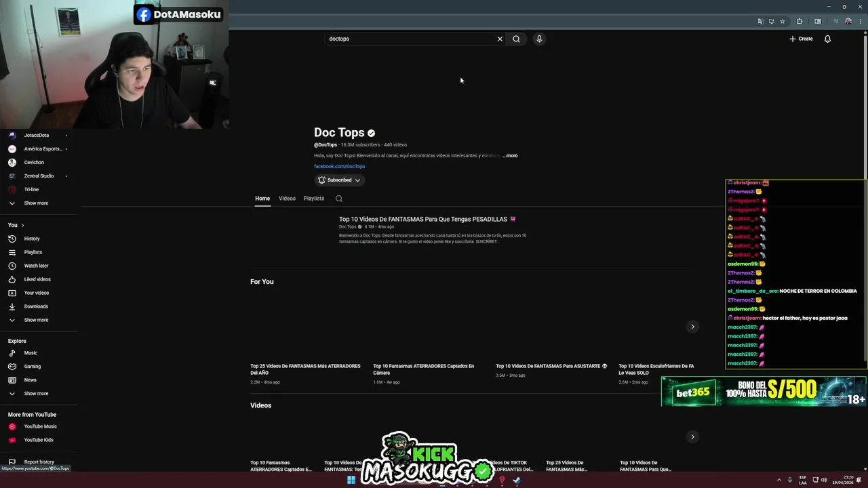Screen dimensions: 868x488
Task: Click install app icon in address bar
Action: [771, 21]
